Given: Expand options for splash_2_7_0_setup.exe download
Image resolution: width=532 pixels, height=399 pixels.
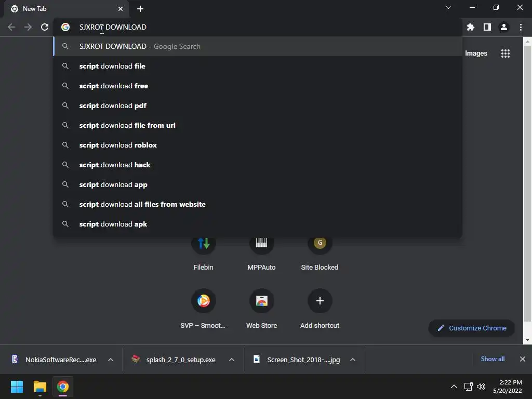Looking at the screenshot, I should [x=232, y=360].
